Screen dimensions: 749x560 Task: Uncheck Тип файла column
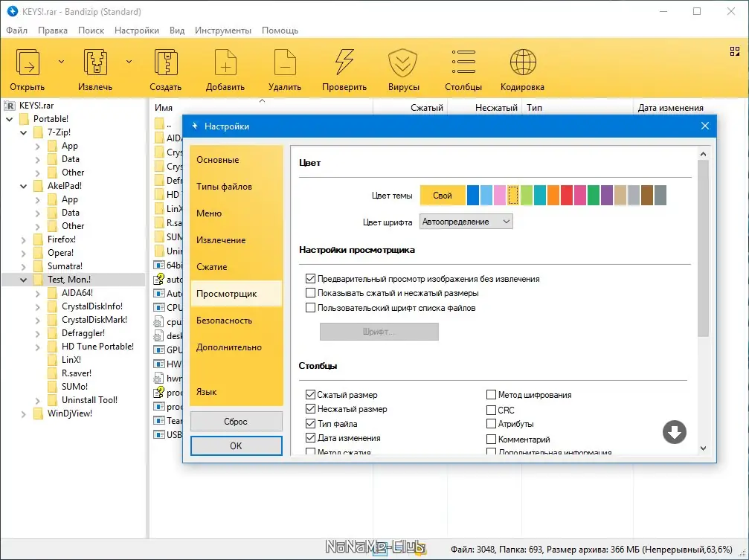click(310, 424)
